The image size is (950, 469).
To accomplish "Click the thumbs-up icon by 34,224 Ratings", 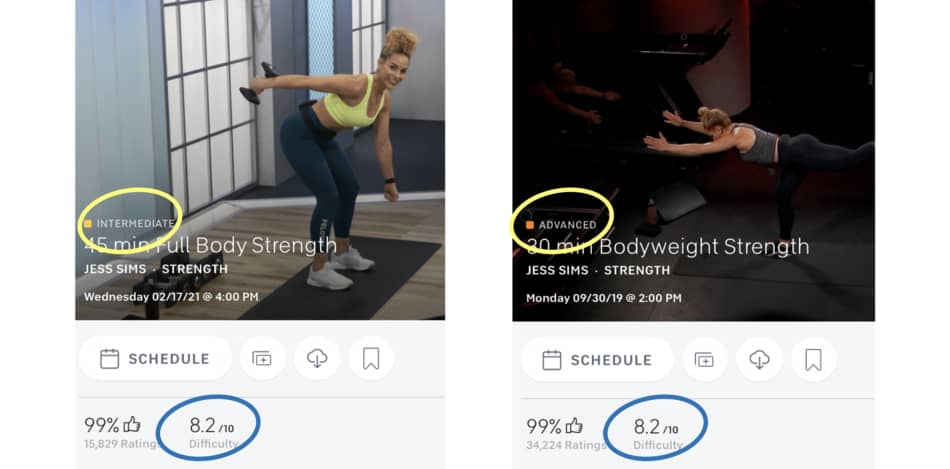I will 574,426.
